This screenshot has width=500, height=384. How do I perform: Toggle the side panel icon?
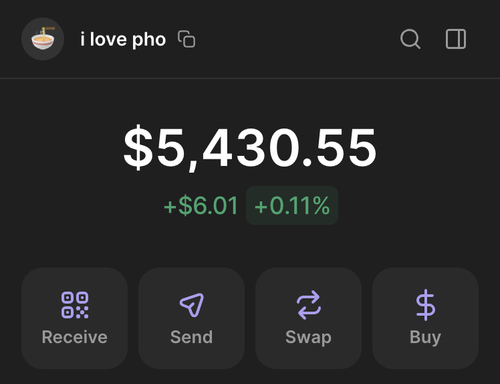click(456, 39)
